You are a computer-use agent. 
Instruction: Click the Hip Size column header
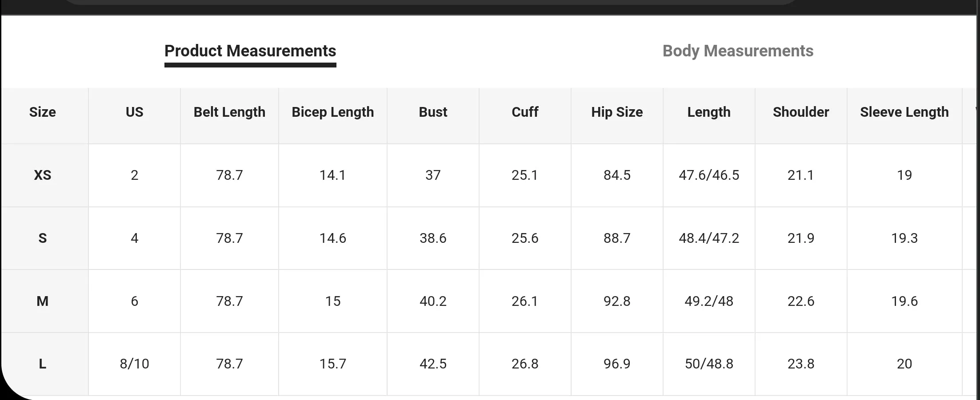pyautogui.click(x=617, y=112)
